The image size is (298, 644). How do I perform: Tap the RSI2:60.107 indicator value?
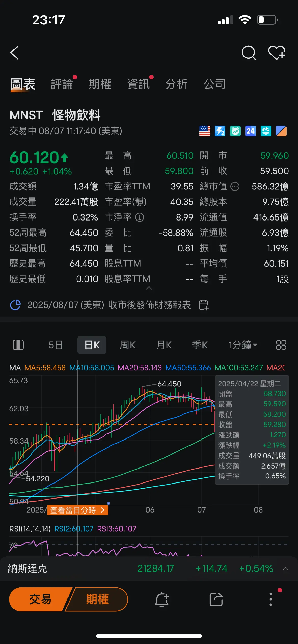pos(74,529)
